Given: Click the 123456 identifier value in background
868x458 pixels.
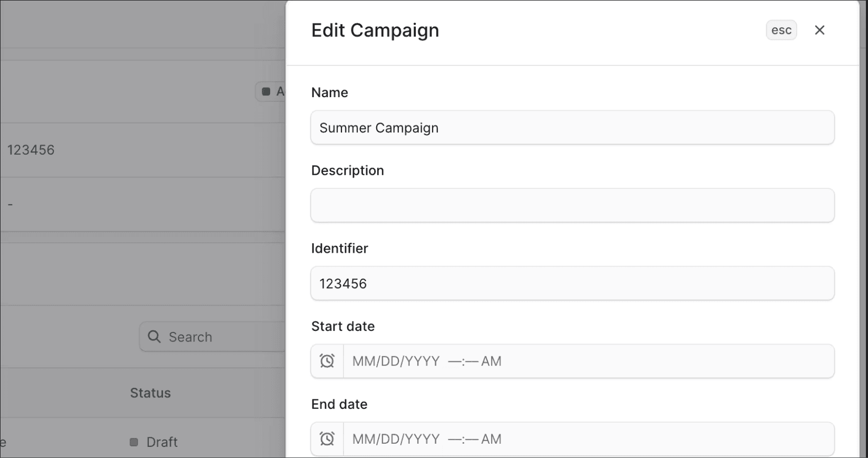Looking at the screenshot, I should click(x=31, y=150).
